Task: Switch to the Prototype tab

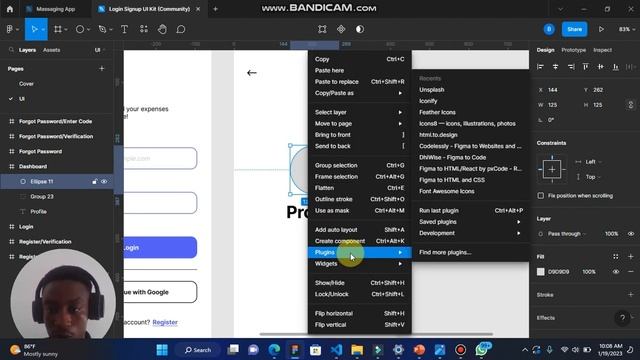Action: tap(573, 50)
